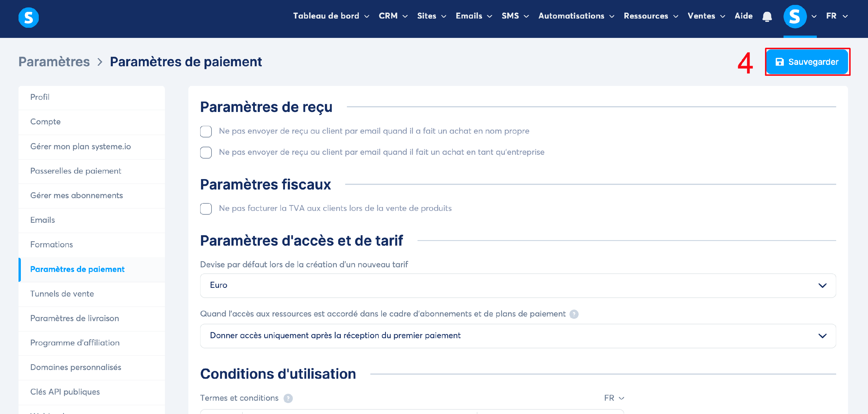Select Passerelles de paiement in sidebar

(76, 171)
